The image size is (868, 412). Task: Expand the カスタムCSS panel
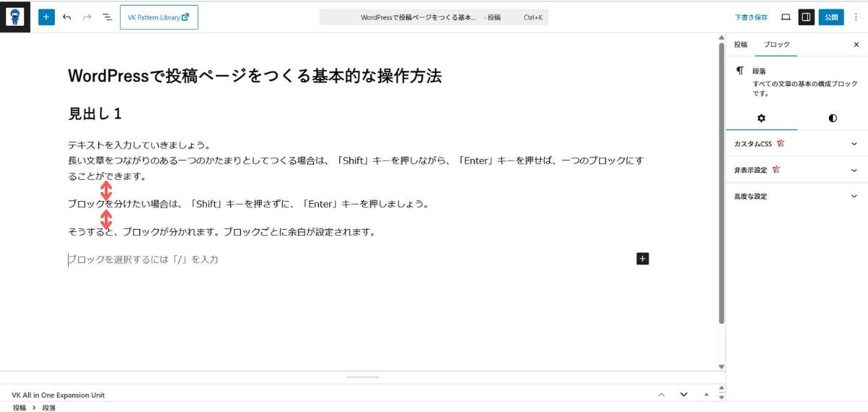(x=796, y=144)
